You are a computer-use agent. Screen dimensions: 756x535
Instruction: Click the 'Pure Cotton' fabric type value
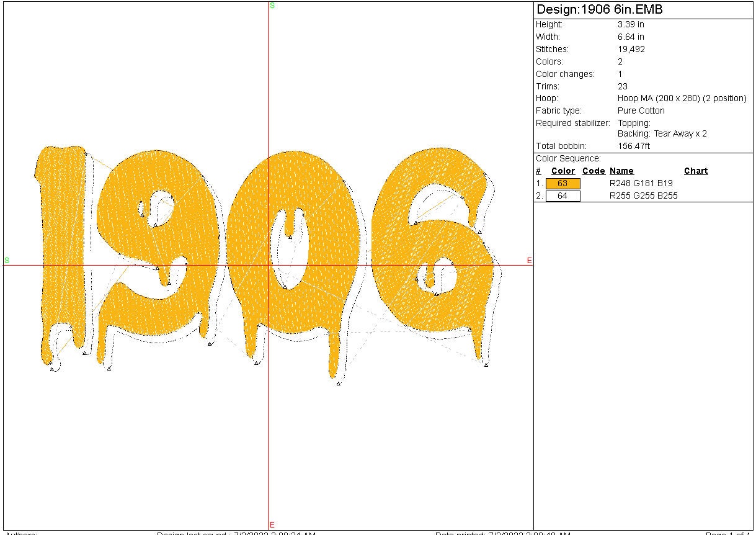coord(641,111)
